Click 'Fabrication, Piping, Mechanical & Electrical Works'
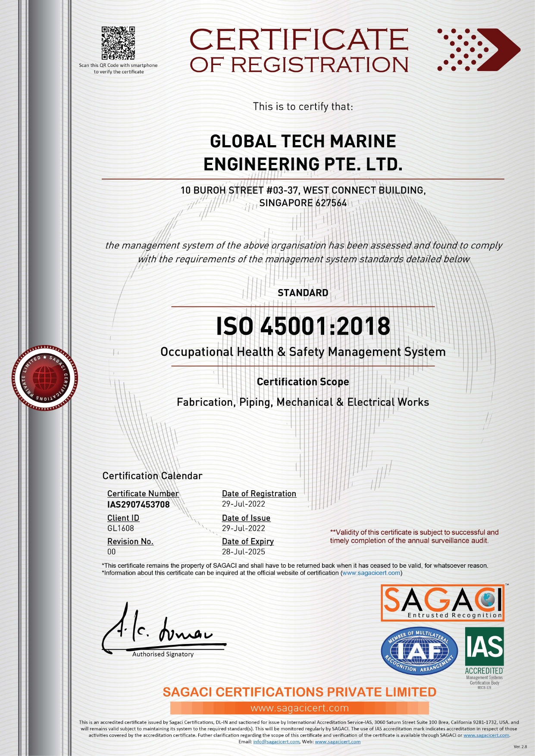The height and width of the screenshot is (756, 535). tap(303, 402)
